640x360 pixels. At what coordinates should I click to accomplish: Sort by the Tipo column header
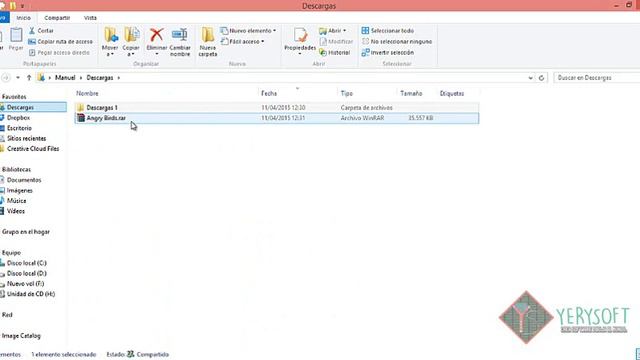(347, 93)
